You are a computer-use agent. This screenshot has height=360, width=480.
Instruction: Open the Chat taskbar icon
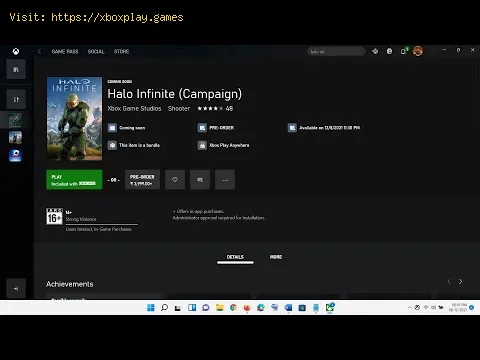[x=206, y=307]
